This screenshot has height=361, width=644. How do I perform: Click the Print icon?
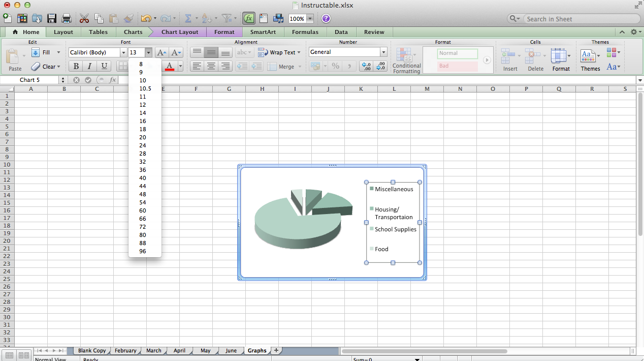66,18
